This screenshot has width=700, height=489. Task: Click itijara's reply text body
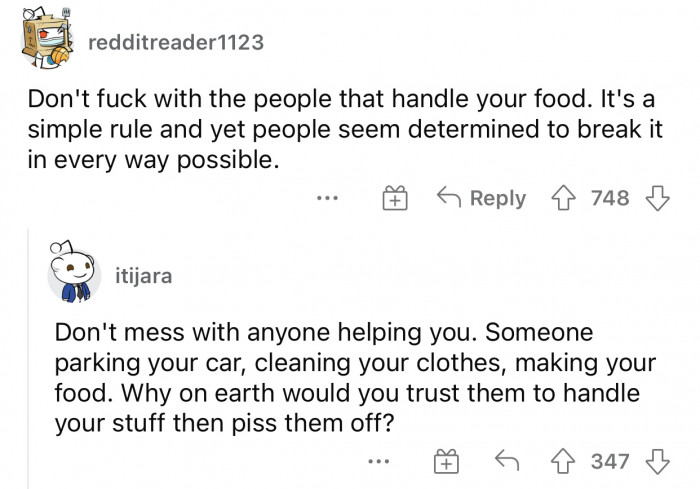(x=355, y=378)
